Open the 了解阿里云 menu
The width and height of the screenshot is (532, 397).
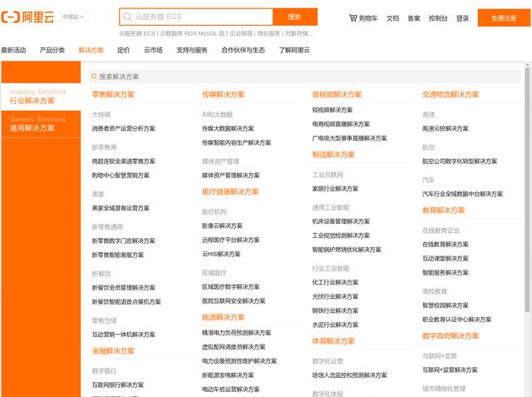coord(294,50)
